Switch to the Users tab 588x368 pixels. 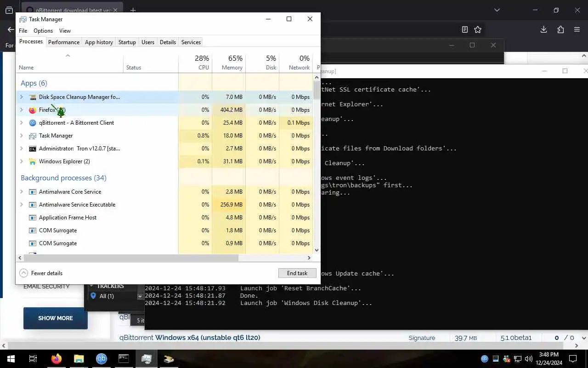coord(148,42)
